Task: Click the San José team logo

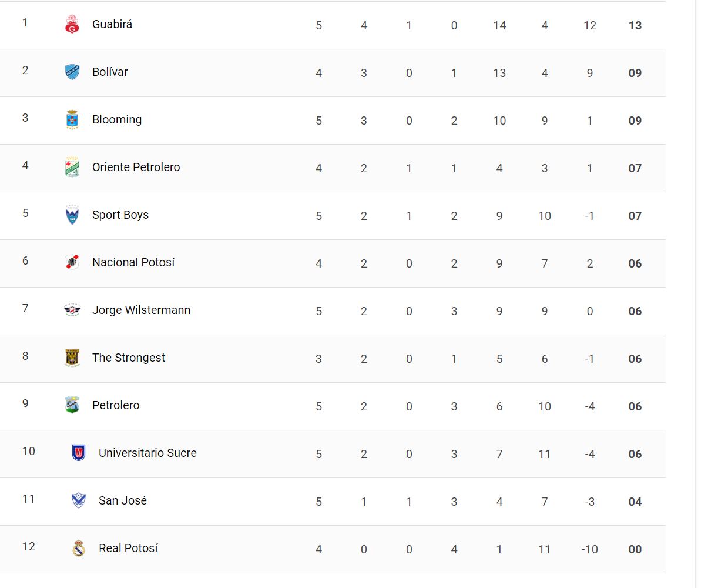Action: point(78,500)
